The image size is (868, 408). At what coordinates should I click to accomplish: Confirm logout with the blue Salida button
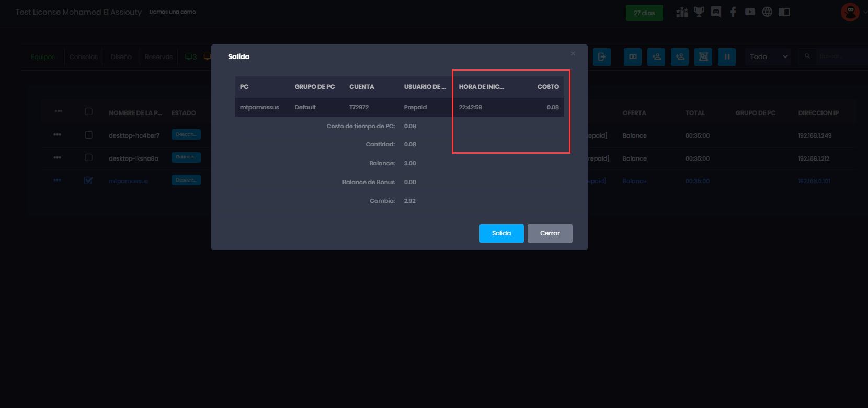point(501,233)
